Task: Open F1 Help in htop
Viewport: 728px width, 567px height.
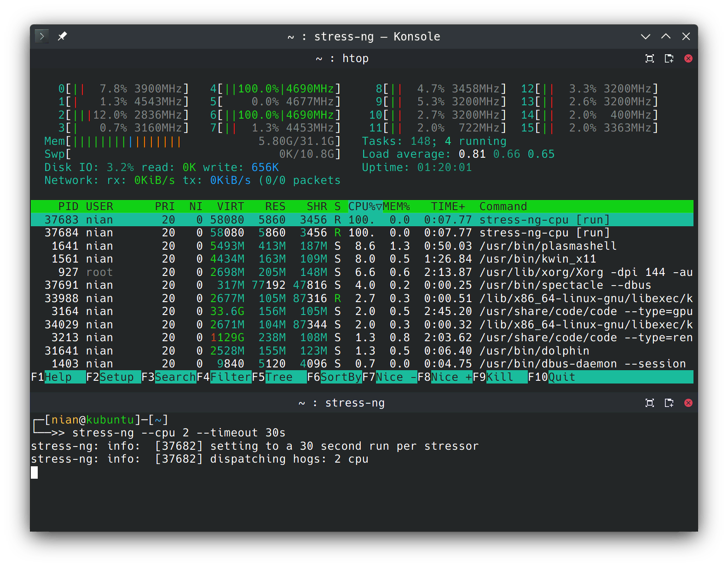Action: pos(58,377)
